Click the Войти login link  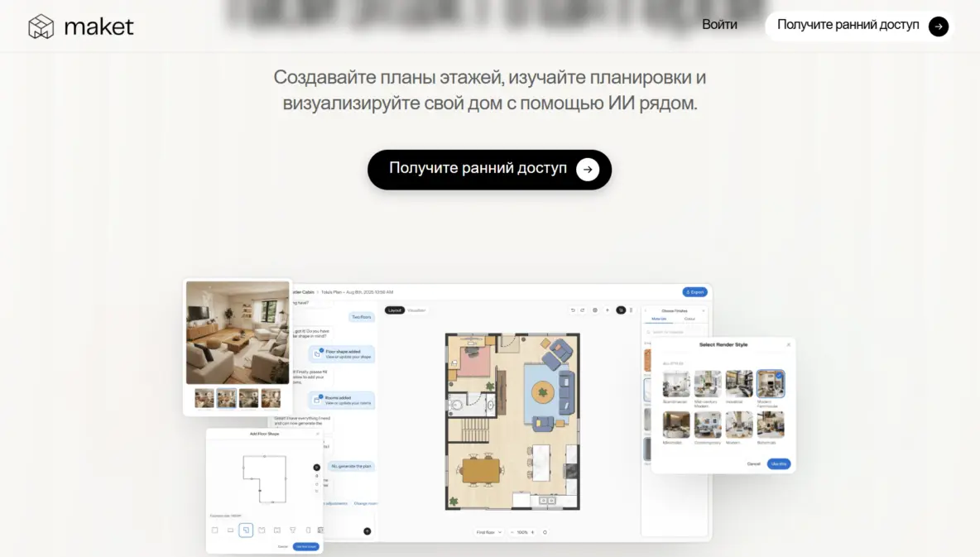(x=719, y=25)
